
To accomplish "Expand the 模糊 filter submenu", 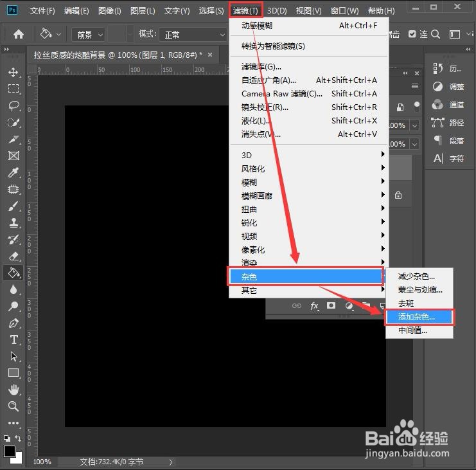I will [x=308, y=183].
